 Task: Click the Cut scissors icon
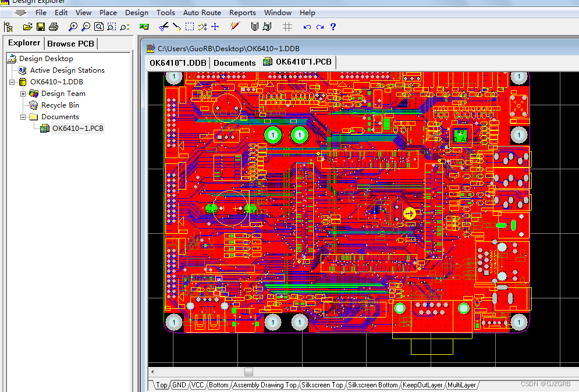click(x=163, y=27)
